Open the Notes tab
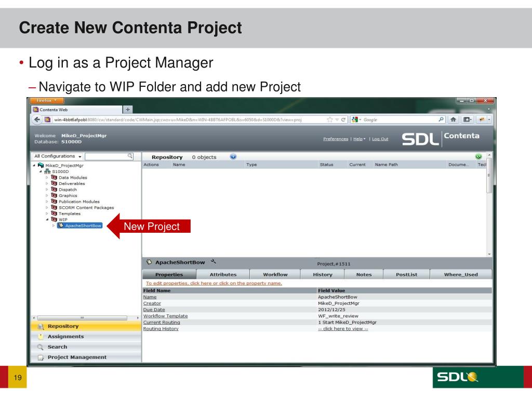532x399 pixels. (364, 274)
